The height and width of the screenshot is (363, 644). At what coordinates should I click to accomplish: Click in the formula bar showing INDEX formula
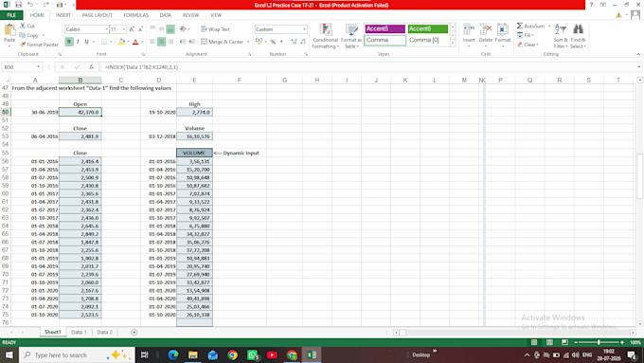click(x=368, y=67)
